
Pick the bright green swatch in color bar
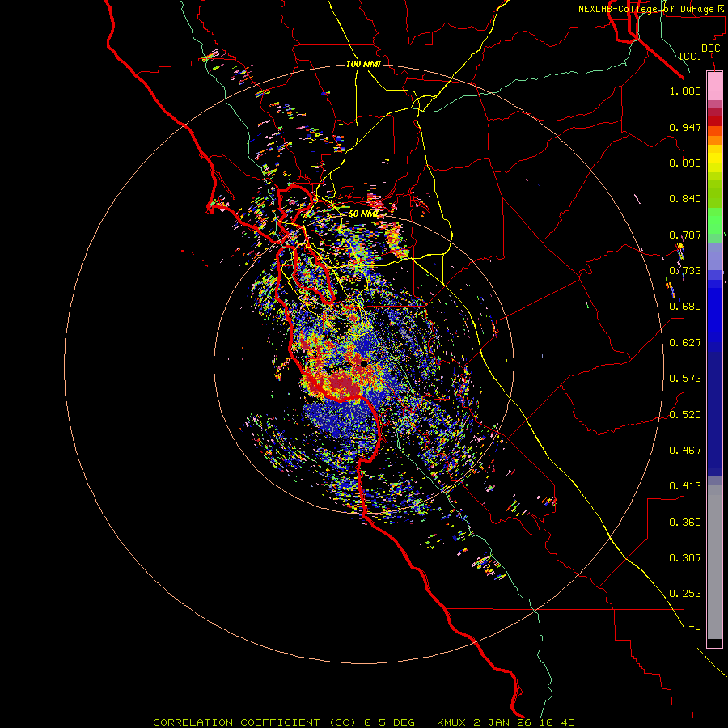(714, 220)
